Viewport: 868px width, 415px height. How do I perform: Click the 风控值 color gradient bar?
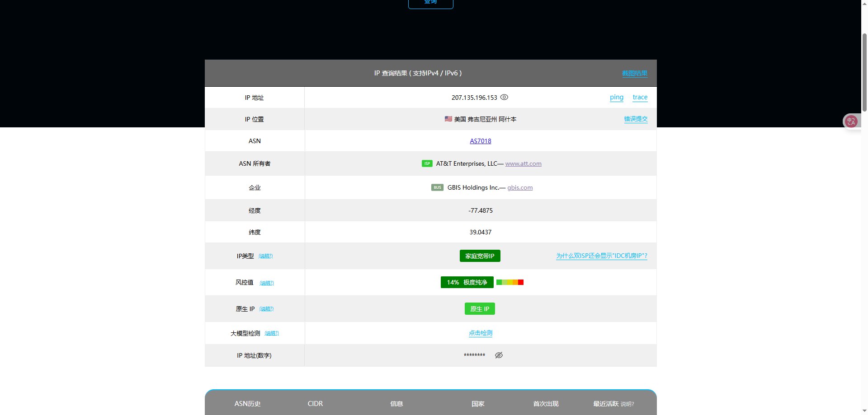pos(509,282)
